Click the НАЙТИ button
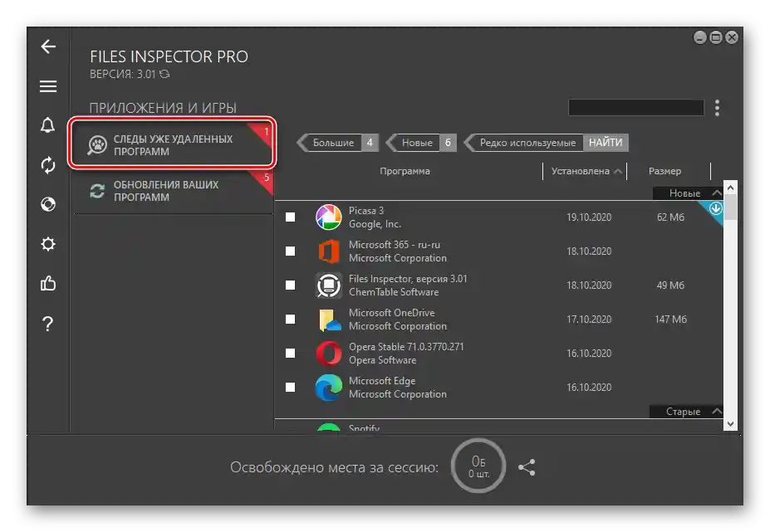 pyautogui.click(x=606, y=143)
